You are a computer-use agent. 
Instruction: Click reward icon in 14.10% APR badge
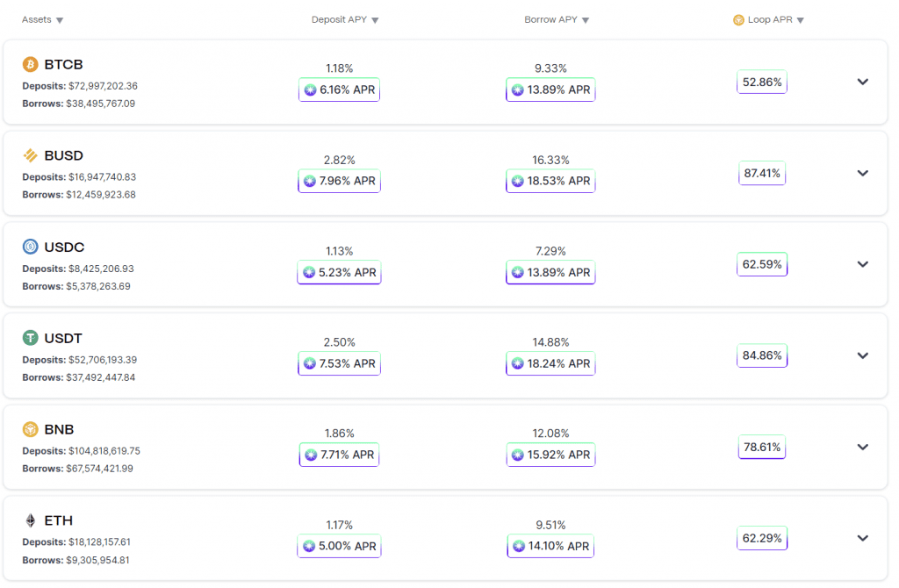519,546
